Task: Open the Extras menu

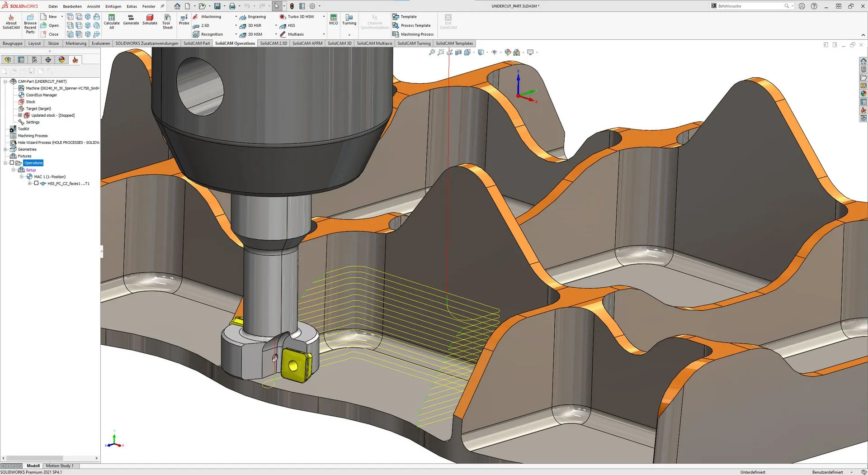Action: [132, 6]
